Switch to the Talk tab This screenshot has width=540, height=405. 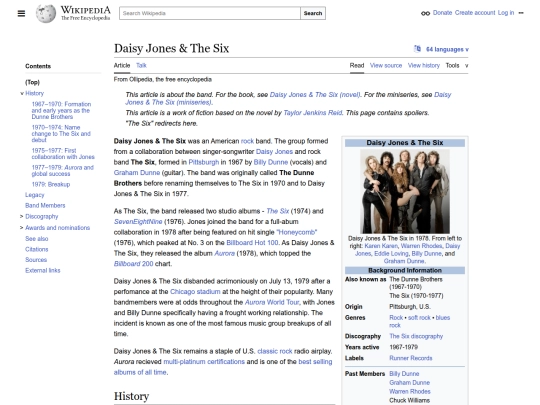click(x=141, y=65)
